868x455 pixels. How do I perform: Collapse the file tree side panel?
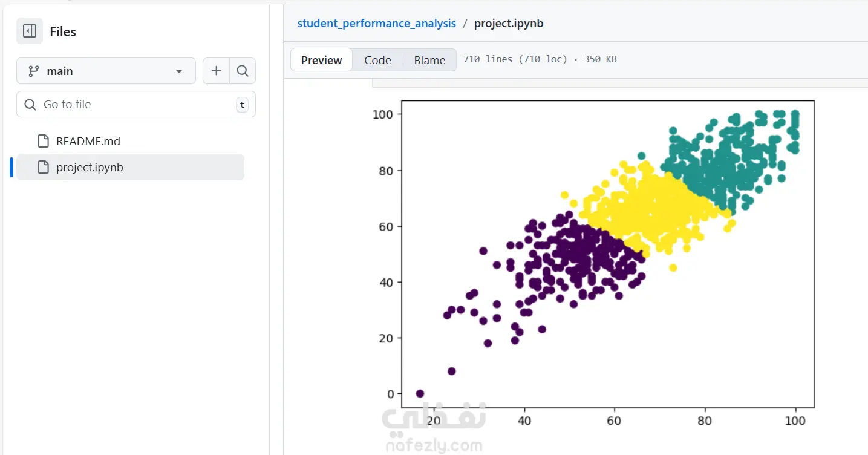coord(30,31)
